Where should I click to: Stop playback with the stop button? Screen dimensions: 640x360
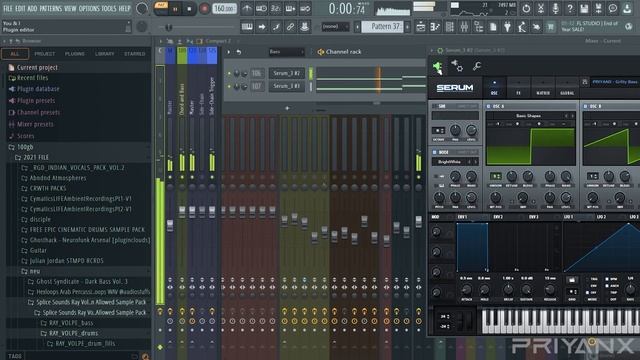(x=189, y=9)
